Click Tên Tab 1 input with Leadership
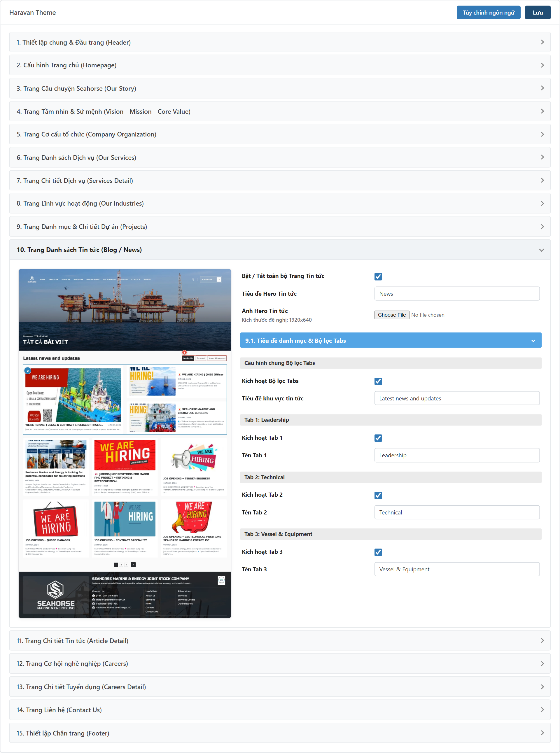Screen dimensions: 560x753 coord(457,456)
